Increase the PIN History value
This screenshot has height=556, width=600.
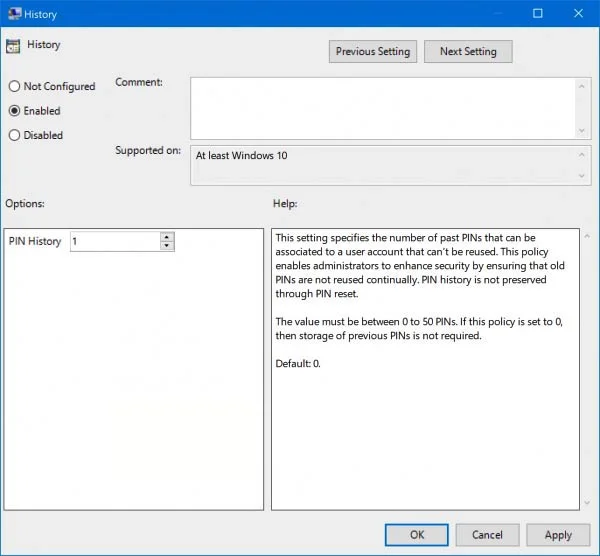(x=166, y=237)
